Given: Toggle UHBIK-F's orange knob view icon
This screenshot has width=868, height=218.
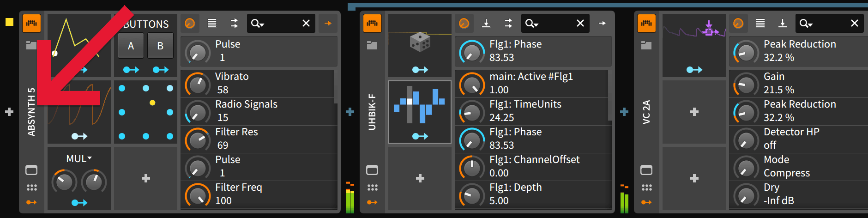Looking at the screenshot, I should click(464, 23).
